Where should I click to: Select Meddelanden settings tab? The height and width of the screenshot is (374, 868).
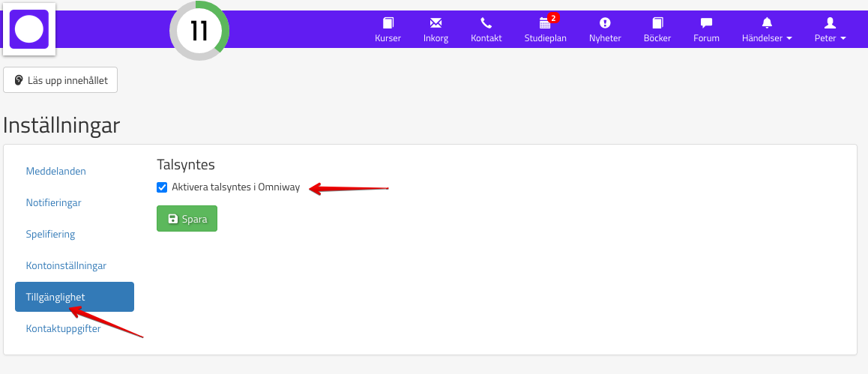coord(56,171)
